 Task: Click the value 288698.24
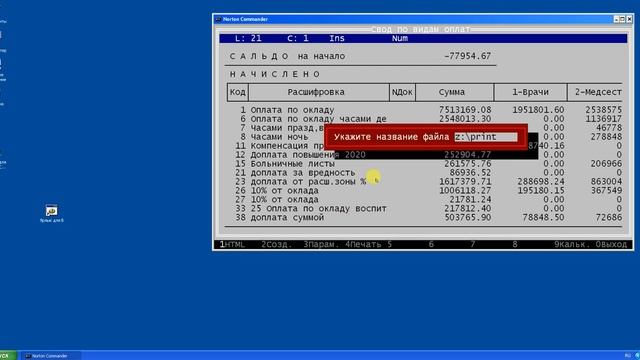click(541, 182)
